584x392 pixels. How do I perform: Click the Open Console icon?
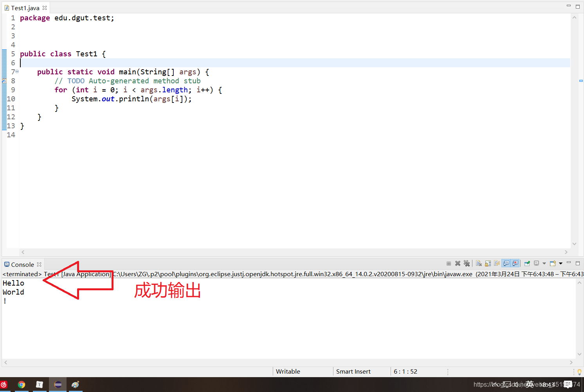click(x=553, y=264)
